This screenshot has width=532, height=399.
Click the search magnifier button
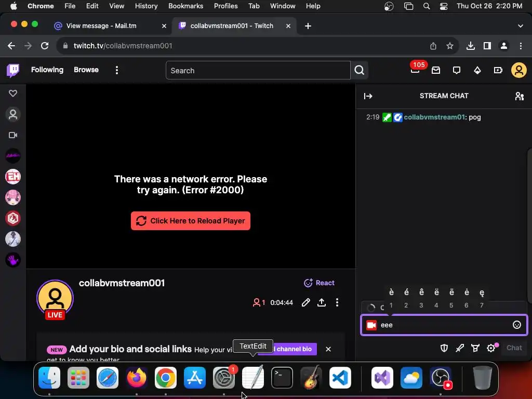point(360,70)
